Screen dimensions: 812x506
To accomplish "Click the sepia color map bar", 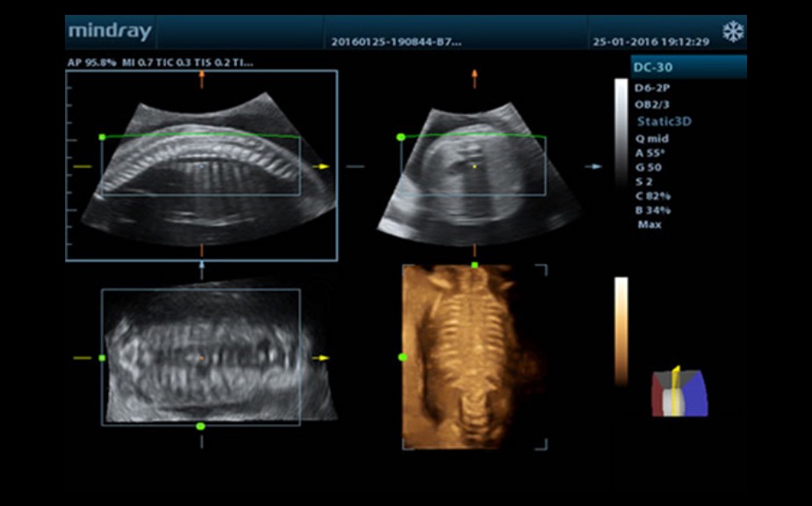I will pos(621,329).
